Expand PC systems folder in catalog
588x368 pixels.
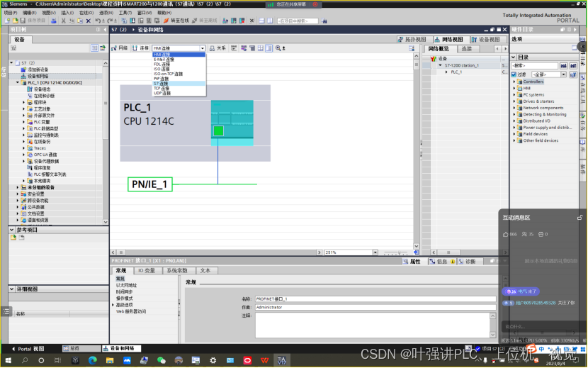point(514,94)
